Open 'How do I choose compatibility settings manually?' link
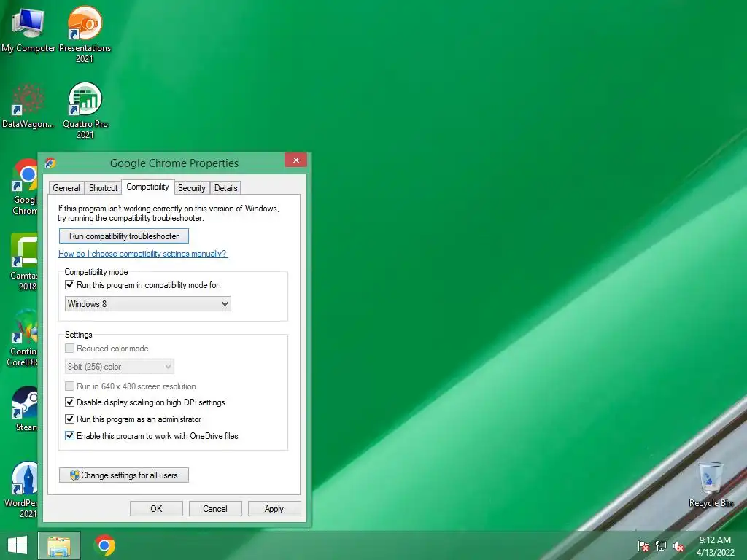The width and height of the screenshot is (747, 560). tap(143, 254)
